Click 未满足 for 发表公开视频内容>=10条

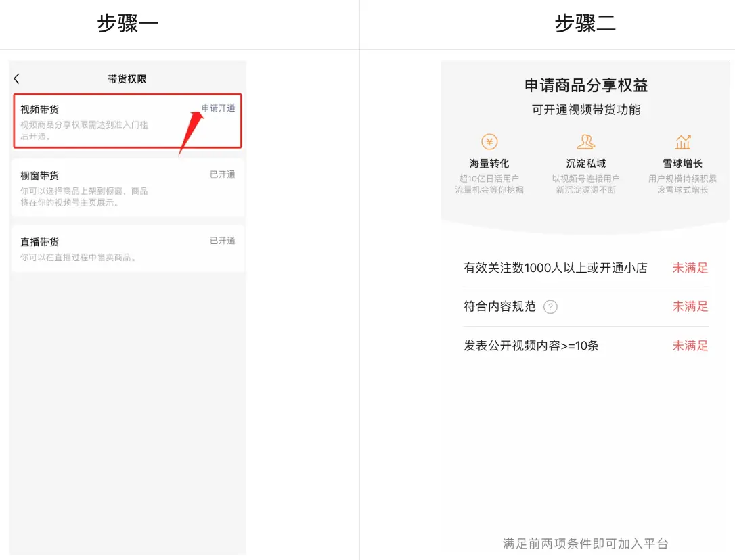tap(690, 346)
